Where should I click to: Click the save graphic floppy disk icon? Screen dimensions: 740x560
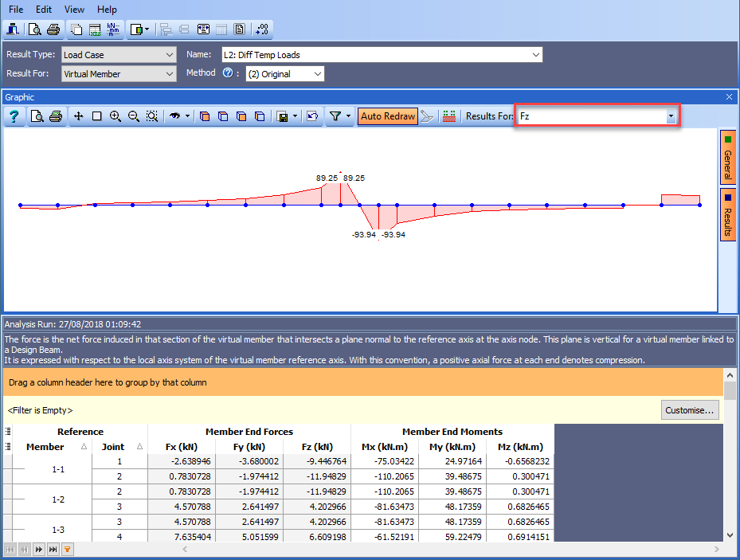pyautogui.click(x=283, y=116)
